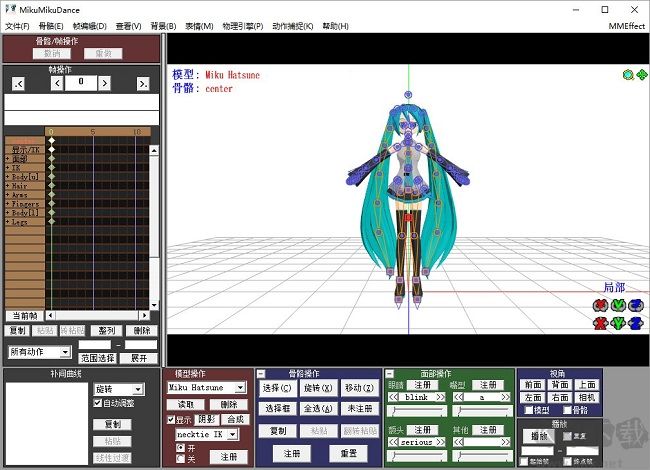Click the viewport pan arrows icon

[641, 74]
